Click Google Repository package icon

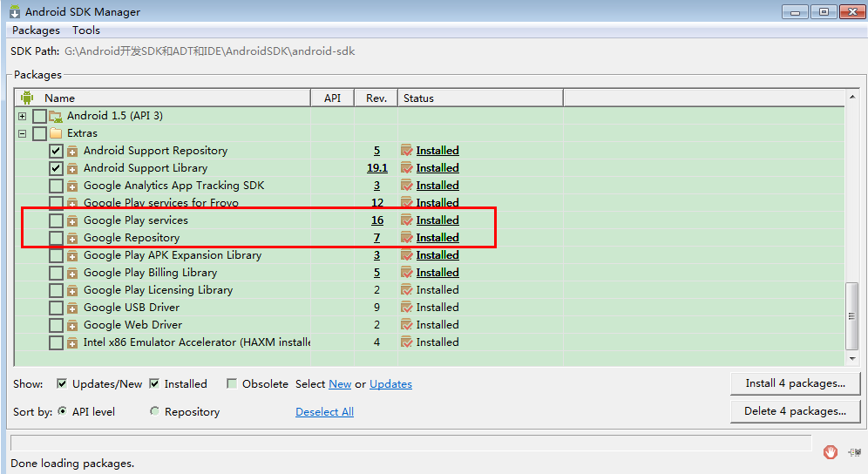pos(72,238)
